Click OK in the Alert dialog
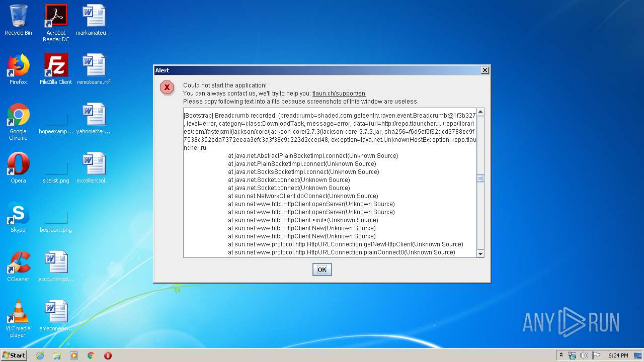 [322, 269]
